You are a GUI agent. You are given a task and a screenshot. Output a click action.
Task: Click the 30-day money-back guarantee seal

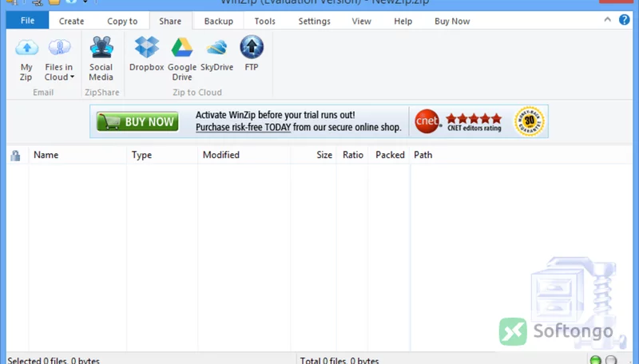tap(530, 121)
